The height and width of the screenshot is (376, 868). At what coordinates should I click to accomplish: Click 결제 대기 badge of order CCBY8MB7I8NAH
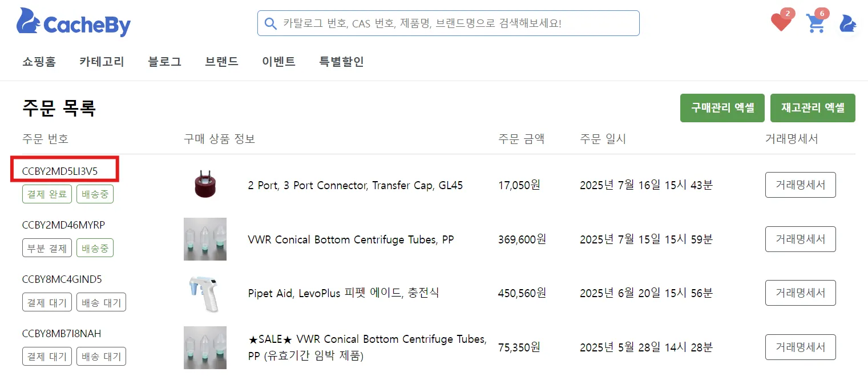click(x=47, y=357)
